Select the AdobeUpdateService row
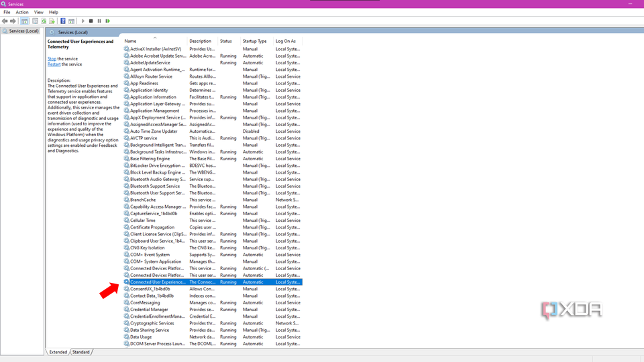Screen dimensions: 644x362 213,63
